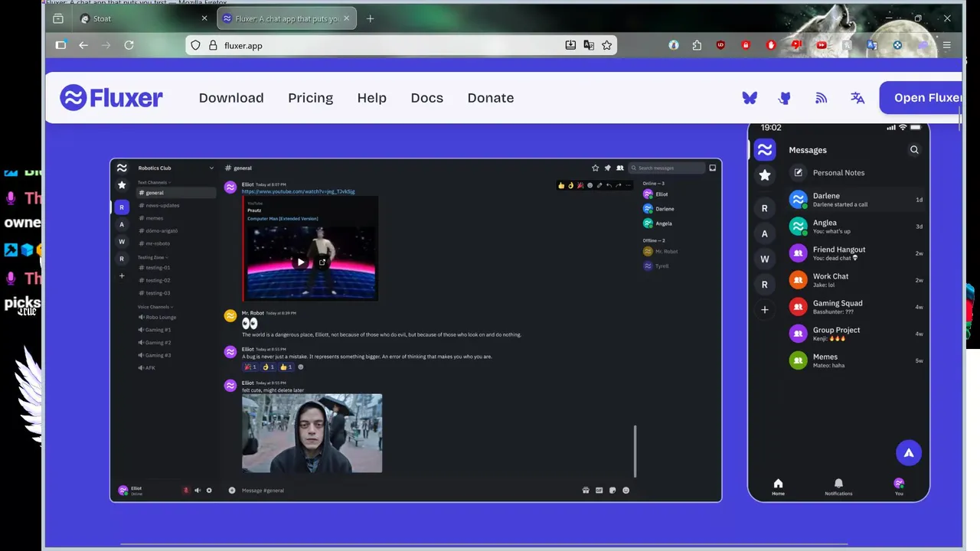The width and height of the screenshot is (980, 551).
Task: Click the star favorites icon on phone sidebar
Action: (x=764, y=175)
